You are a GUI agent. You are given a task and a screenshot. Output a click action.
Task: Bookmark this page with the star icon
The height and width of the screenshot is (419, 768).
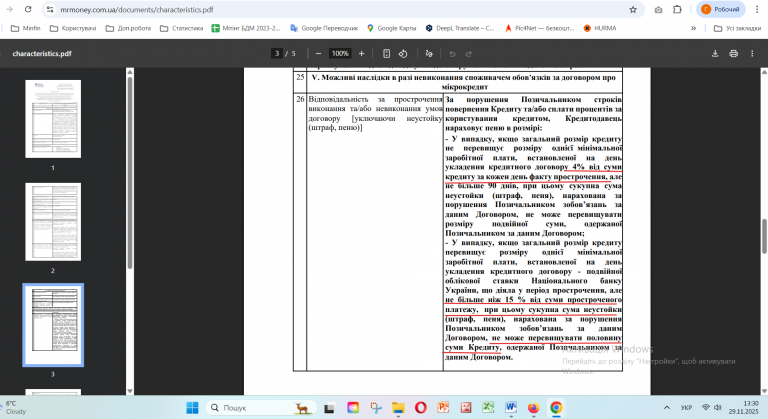click(x=633, y=9)
